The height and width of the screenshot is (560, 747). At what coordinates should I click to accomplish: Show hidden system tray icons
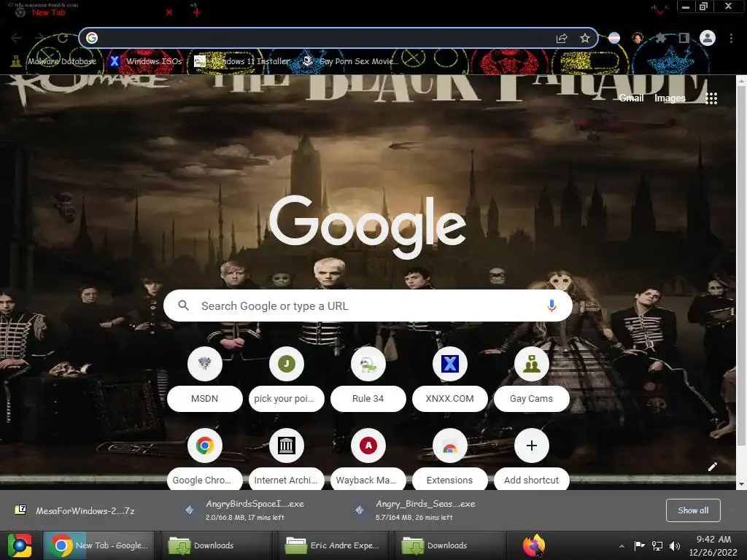[622, 546]
